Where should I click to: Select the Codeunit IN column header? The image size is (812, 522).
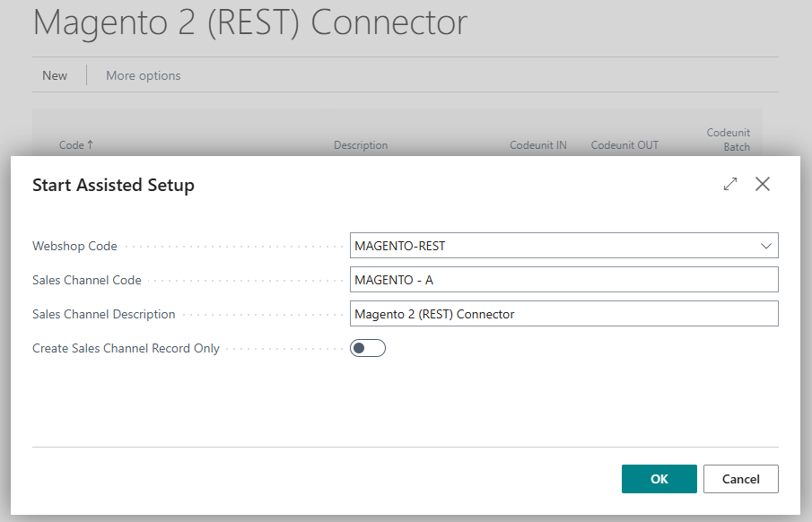click(x=538, y=145)
